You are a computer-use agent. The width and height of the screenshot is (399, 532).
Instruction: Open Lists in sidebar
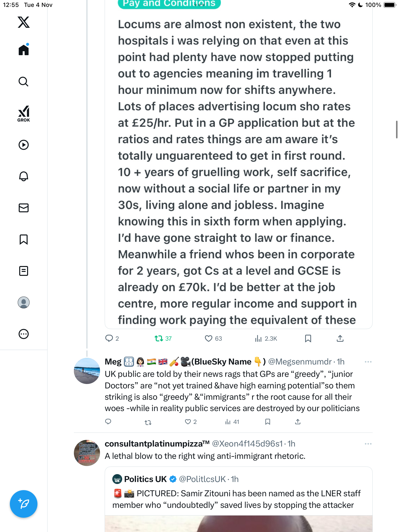tap(24, 271)
